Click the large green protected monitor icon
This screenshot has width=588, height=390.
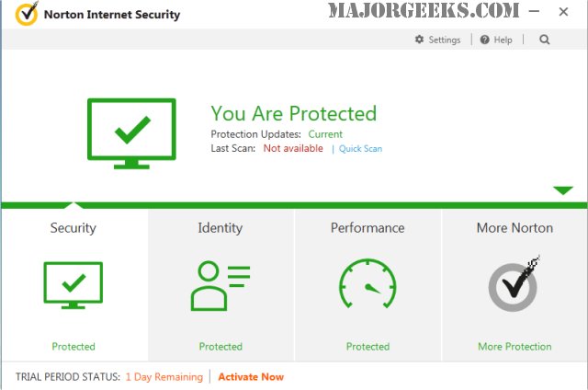coord(132,132)
